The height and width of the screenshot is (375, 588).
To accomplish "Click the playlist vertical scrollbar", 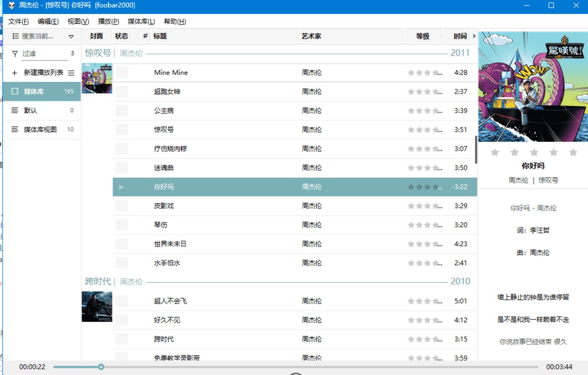I will tap(476, 150).
